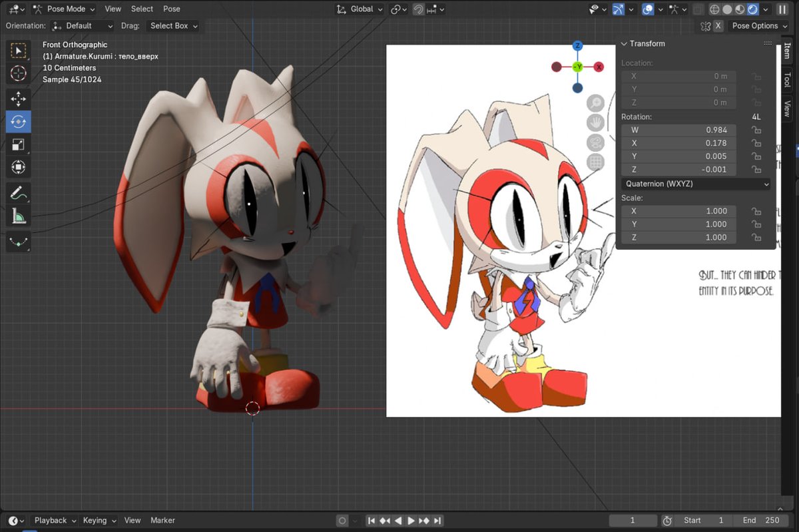Click Rotation W value field
Image resolution: width=799 pixels, height=532 pixels.
click(678, 130)
